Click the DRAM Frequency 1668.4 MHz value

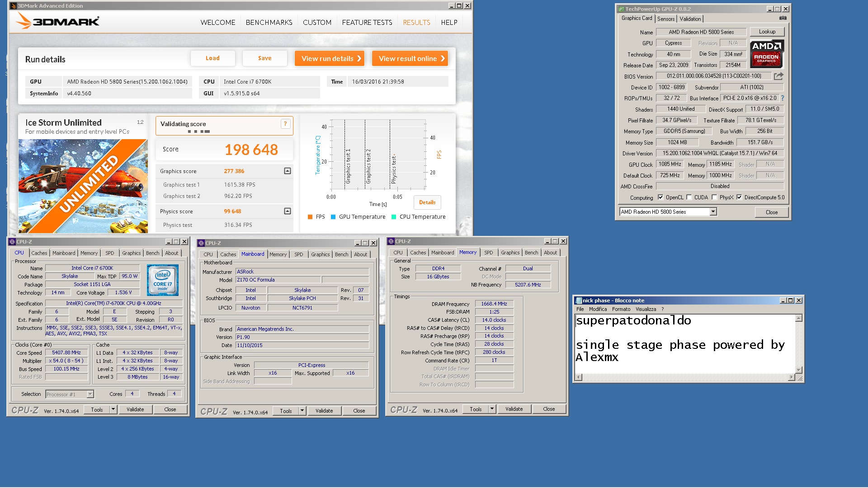[x=494, y=304]
